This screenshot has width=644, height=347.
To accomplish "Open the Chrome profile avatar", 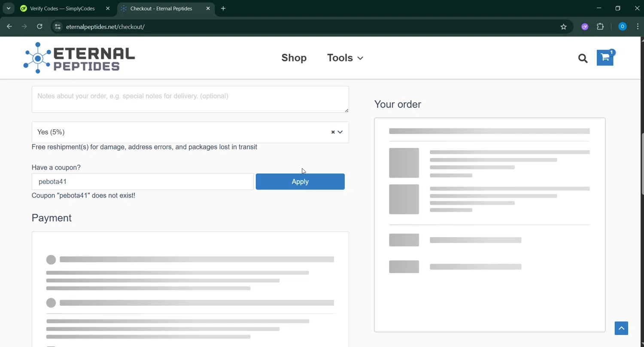I will [x=622, y=27].
